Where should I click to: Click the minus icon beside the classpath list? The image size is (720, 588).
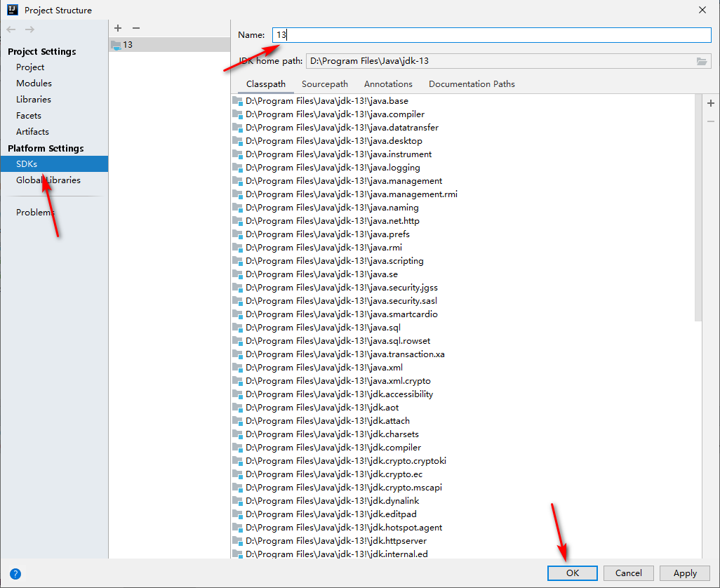(710, 121)
